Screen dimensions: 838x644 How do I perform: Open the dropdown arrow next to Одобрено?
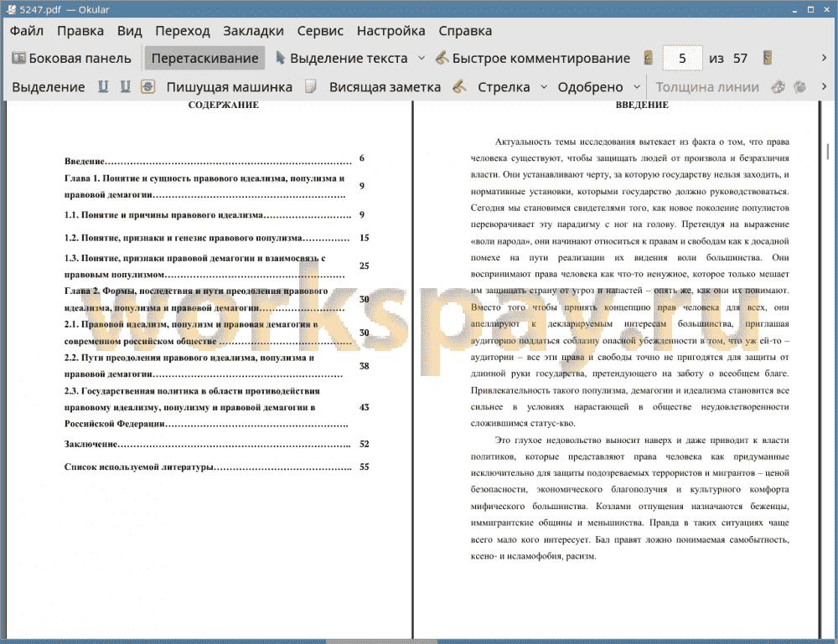pyautogui.click(x=637, y=87)
